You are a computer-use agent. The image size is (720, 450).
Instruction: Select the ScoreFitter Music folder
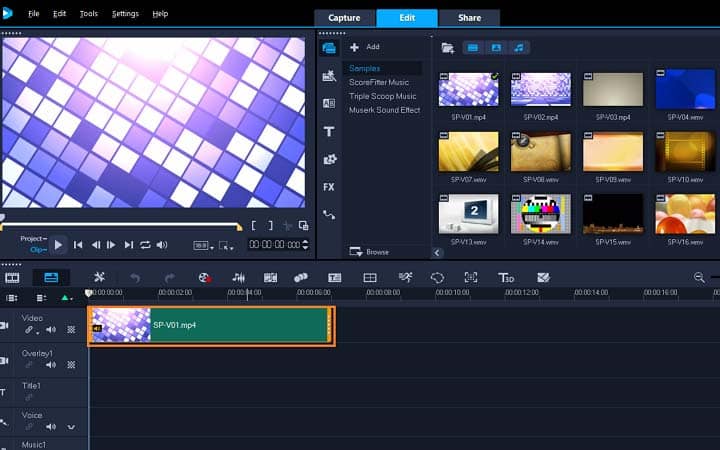point(379,82)
